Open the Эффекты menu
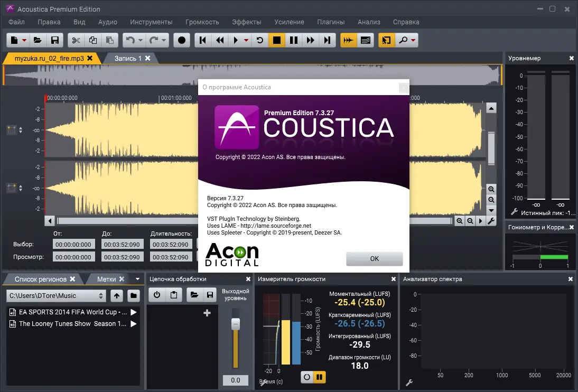 click(246, 22)
